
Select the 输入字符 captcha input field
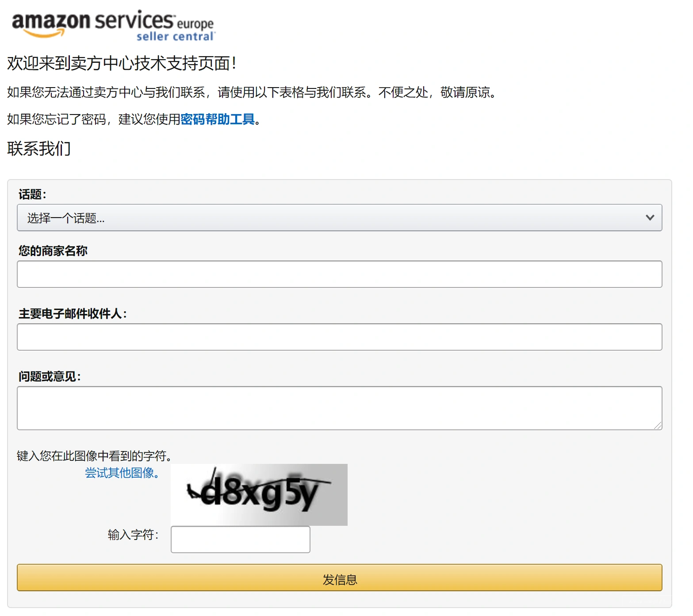pos(240,539)
